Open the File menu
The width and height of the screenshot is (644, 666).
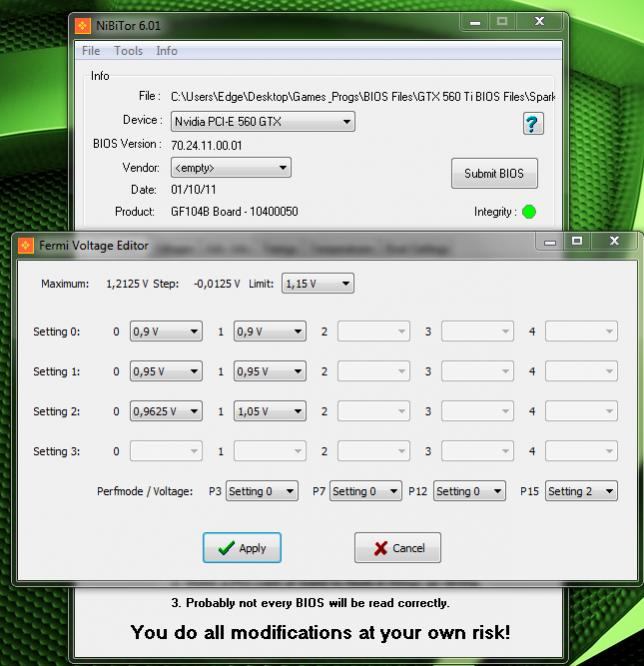point(91,51)
